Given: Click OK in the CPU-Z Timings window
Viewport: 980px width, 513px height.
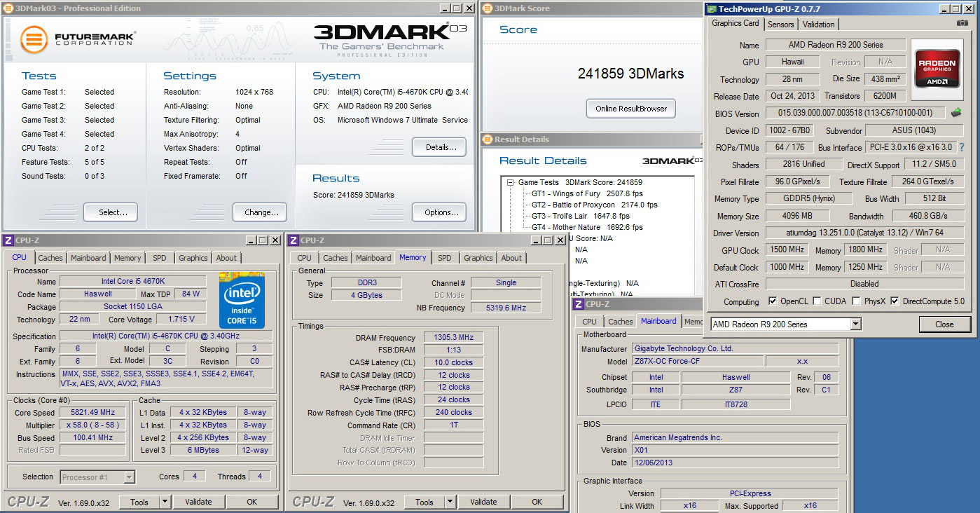Looking at the screenshot, I should pyautogui.click(x=537, y=502).
